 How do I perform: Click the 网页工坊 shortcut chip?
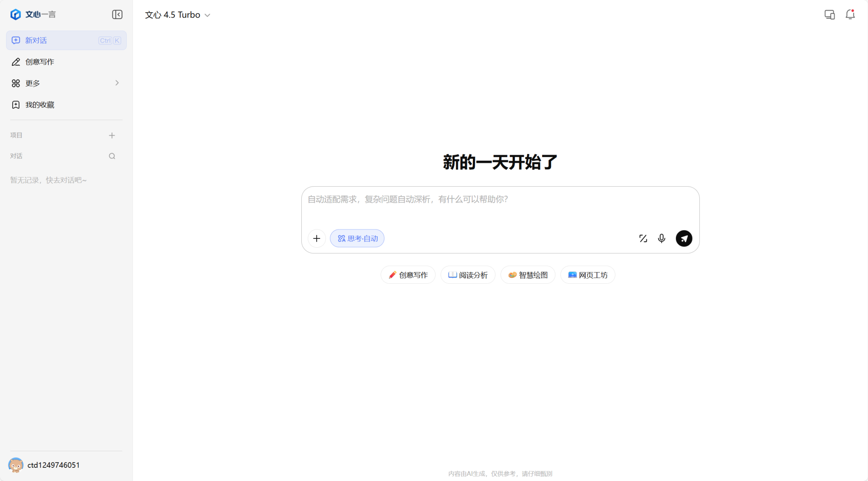(x=587, y=275)
